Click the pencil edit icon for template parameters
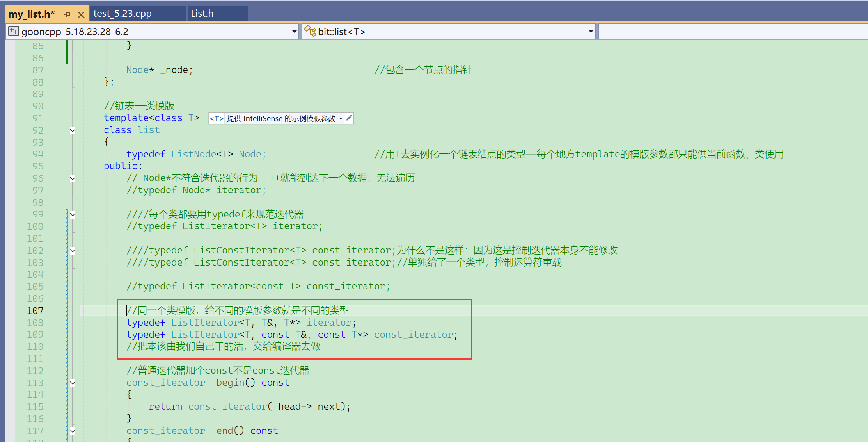This screenshot has height=442, width=868. [349, 118]
